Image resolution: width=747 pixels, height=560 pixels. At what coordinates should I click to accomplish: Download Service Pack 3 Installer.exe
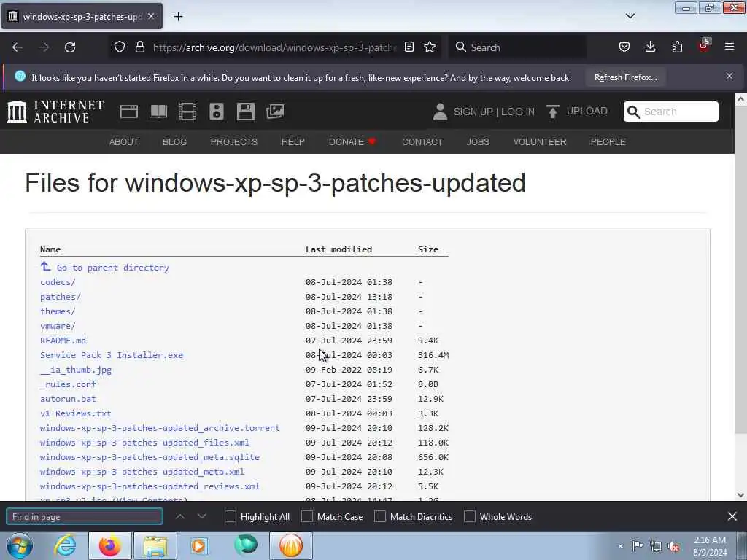point(112,355)
